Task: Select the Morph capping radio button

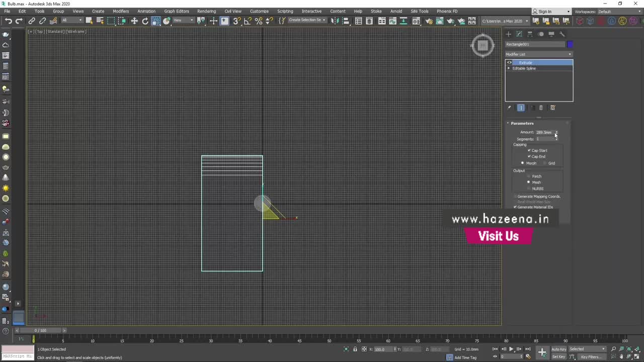Action: pyautogui.click(x=522, y=163)
